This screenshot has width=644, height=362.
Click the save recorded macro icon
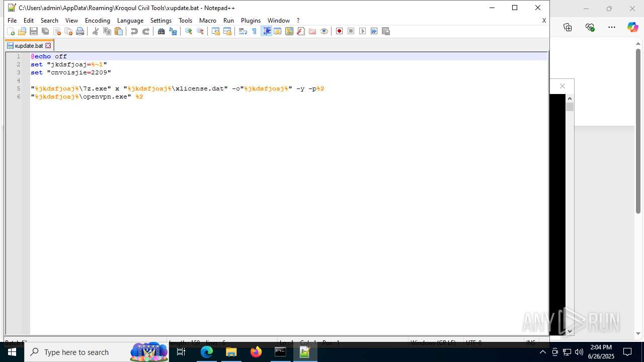[386, 31]
